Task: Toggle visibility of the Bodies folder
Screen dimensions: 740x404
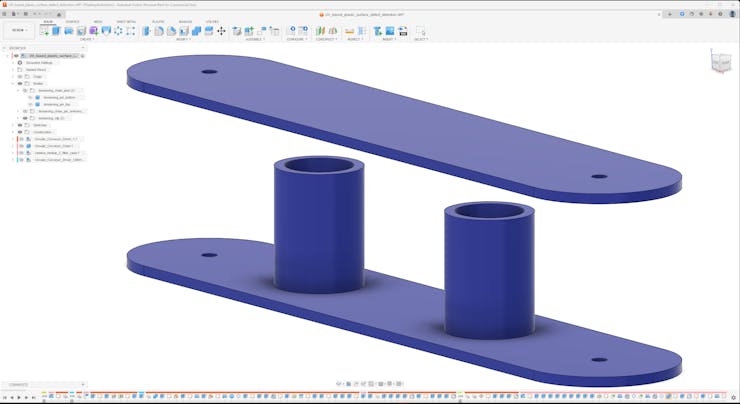Action: point(20,83)
